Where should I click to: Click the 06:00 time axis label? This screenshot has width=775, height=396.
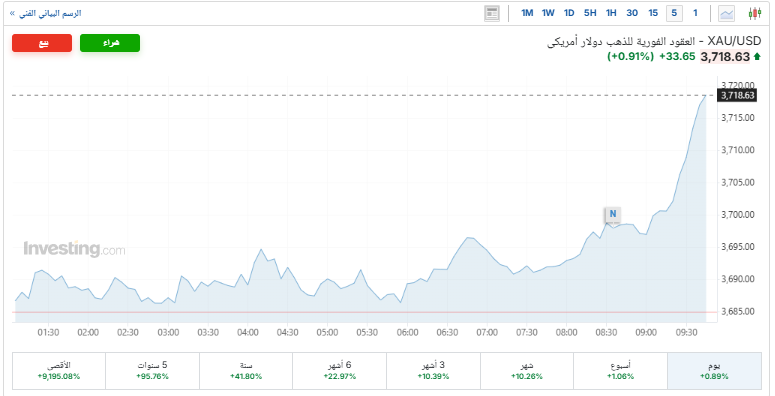(x=407, y=332)
